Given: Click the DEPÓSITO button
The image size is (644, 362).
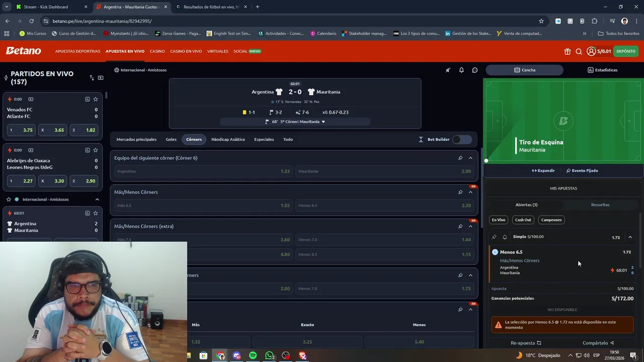Looking at the screenshot, I should [626, 51].
